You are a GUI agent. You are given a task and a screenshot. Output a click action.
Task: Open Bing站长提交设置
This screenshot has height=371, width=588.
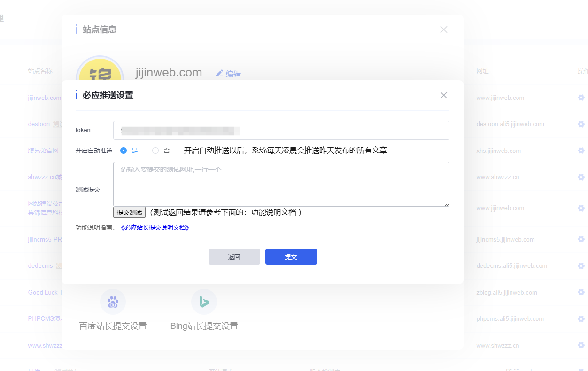pos(204,326)
